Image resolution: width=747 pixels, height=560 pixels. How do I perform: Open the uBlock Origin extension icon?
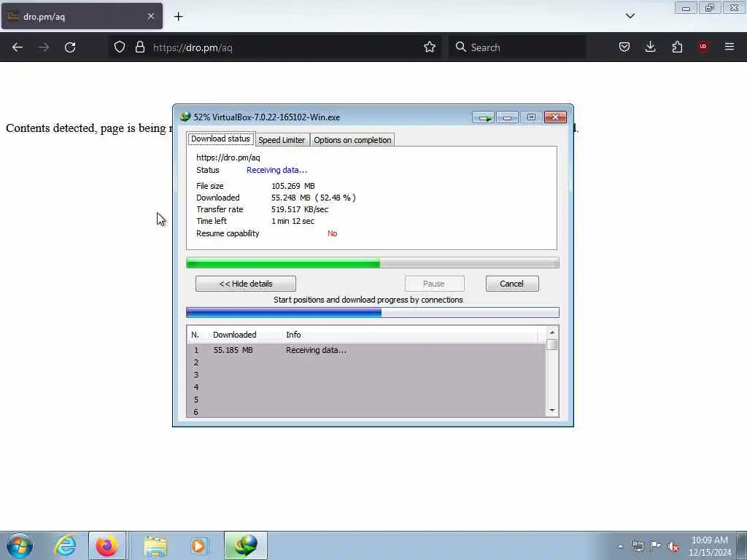click(703, 47)
